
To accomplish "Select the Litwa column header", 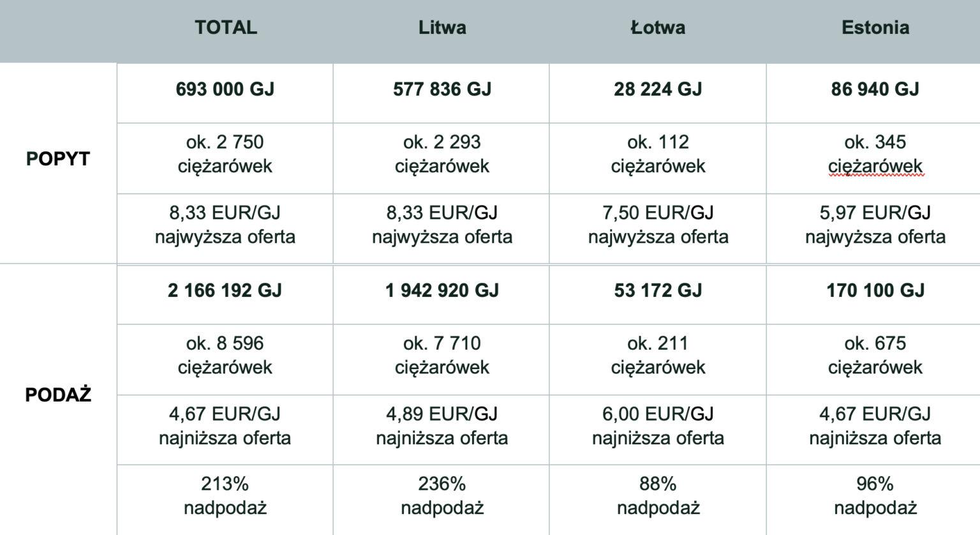I will pos(442,27).
